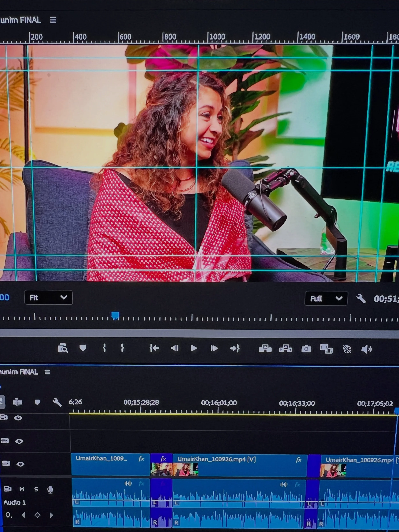399x532 pixels.
Task: Go to previous keyframe on Audio 1
Action: 23,515
